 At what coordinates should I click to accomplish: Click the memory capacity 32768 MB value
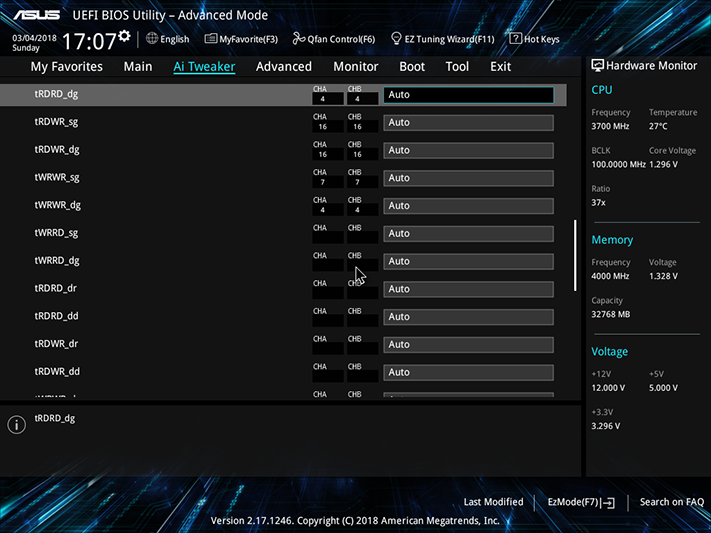click(x=610, y=314)
